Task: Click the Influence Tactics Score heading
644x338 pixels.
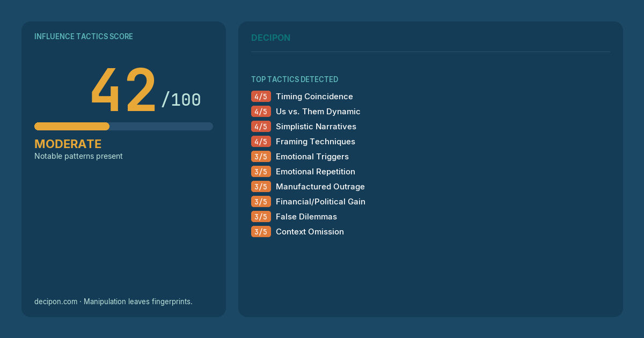Action: pyautogui.click(x=84, y=36)
